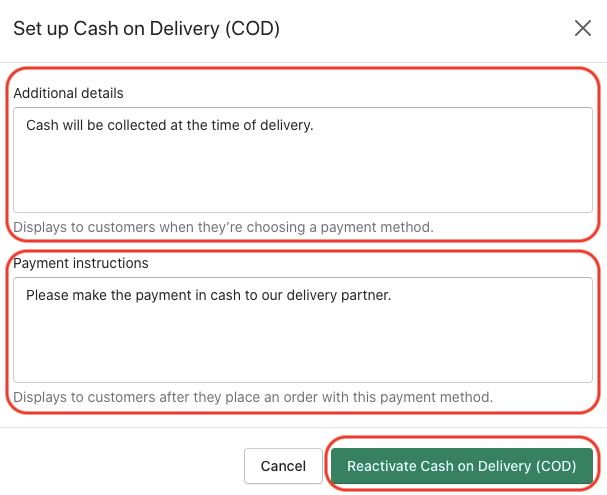Click helper text about choosing a payment method
Viewport: 607px width, 495px height.
pyautogui.click(x=223, y=227)
